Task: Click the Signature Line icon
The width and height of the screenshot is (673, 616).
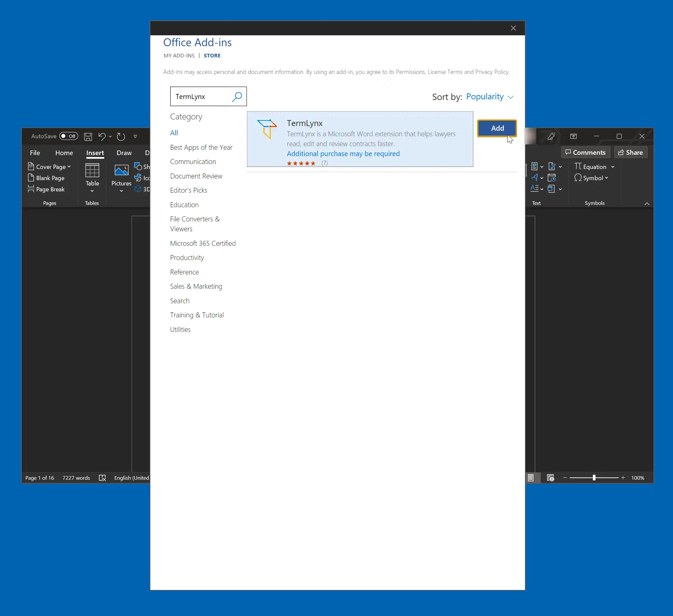Action: click(x=552, y=166)
